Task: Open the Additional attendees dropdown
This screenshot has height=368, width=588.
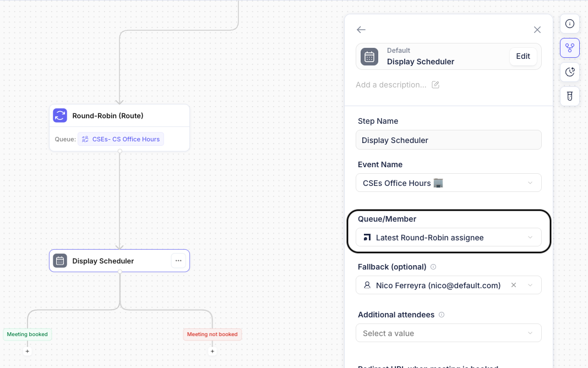Action: click(448, 333)
